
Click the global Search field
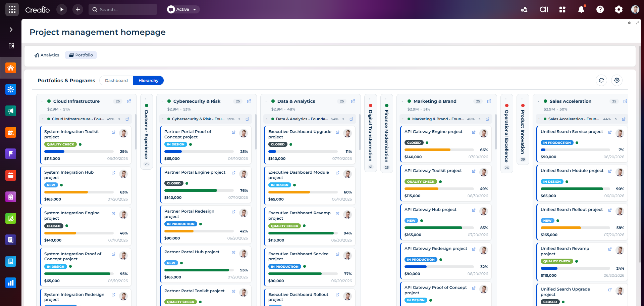[123, 9]
